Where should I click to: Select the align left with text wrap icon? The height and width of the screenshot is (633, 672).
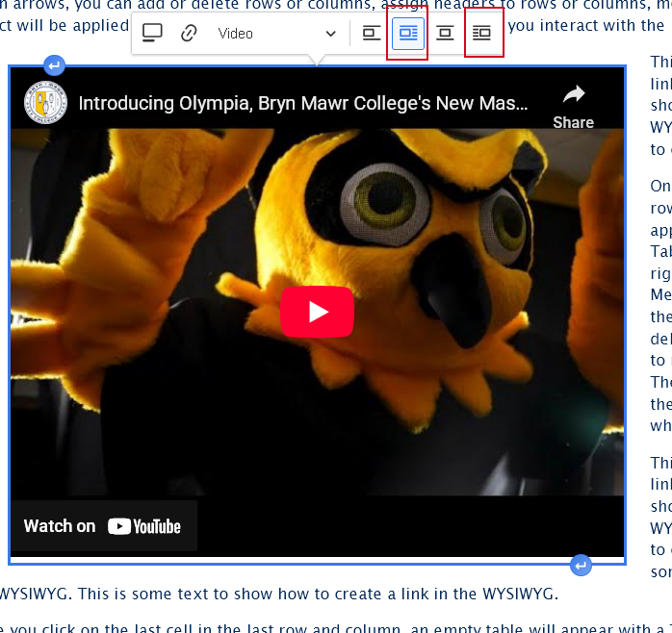pyautogui.click(x=372, y=33)
